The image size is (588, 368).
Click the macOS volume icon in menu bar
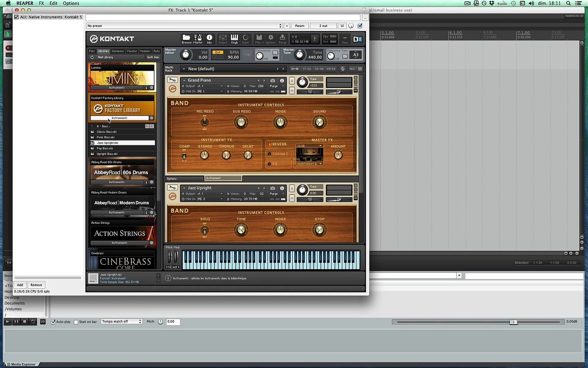531,3
